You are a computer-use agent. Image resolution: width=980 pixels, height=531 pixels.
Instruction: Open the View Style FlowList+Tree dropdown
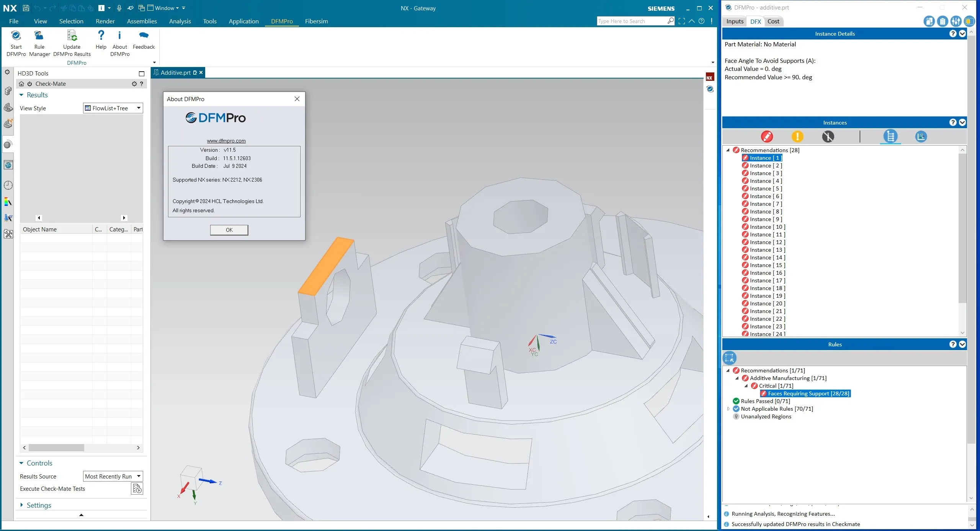point(113,108)
